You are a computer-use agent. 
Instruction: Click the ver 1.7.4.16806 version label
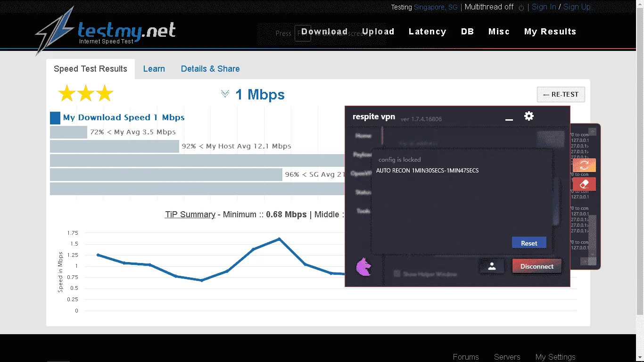click(421, 119)
